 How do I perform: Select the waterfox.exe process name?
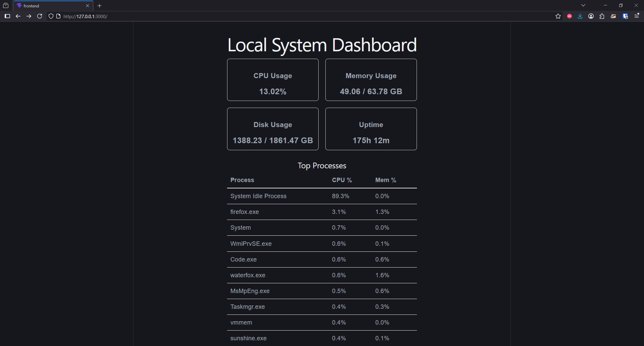pos(248,275)
